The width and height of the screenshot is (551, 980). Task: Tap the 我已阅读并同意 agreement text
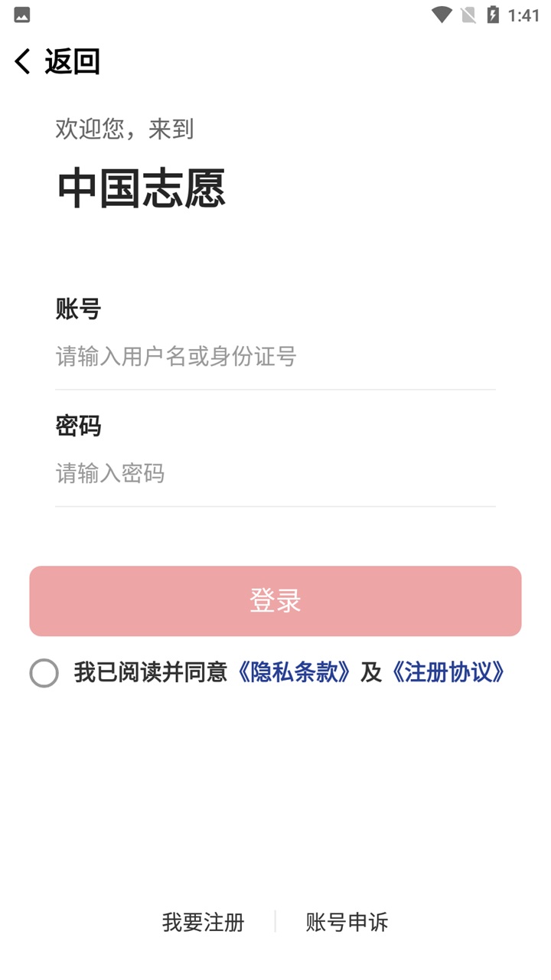[151, 672]
